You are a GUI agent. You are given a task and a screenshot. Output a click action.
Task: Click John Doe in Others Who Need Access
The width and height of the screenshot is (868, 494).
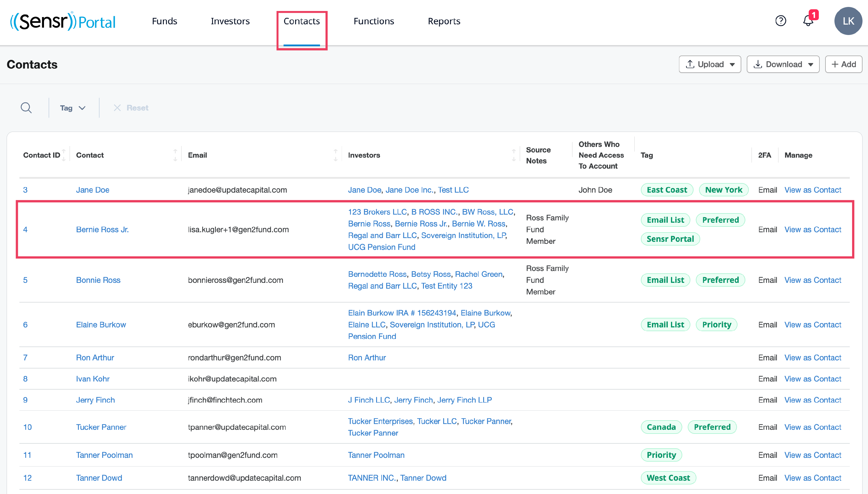tap(595, 190)
